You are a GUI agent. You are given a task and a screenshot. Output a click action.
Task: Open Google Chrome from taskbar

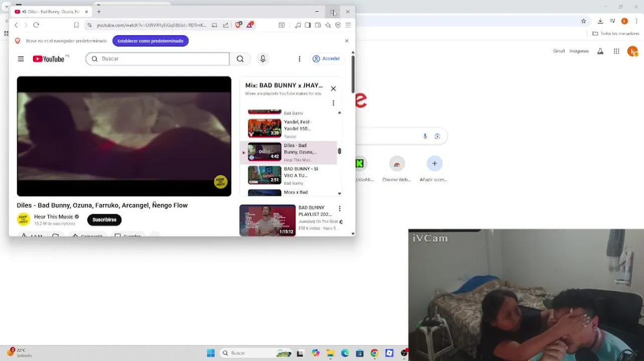(x=374, y=353)
